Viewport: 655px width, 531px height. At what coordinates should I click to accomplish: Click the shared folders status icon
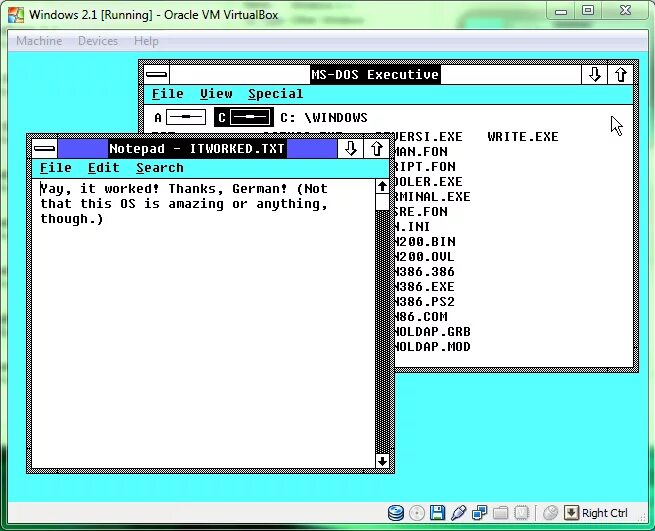click(x=500, y=513)
